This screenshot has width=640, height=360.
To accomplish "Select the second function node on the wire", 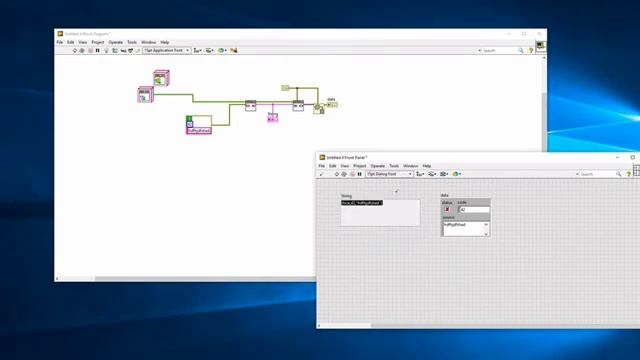I will pos(298,106).
